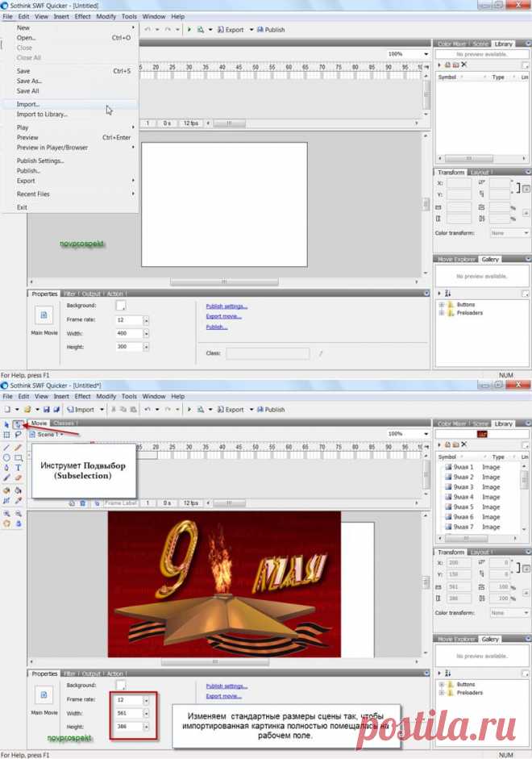Expand Preloaders folder in upper Gallery tree

[x=442, y=313]
